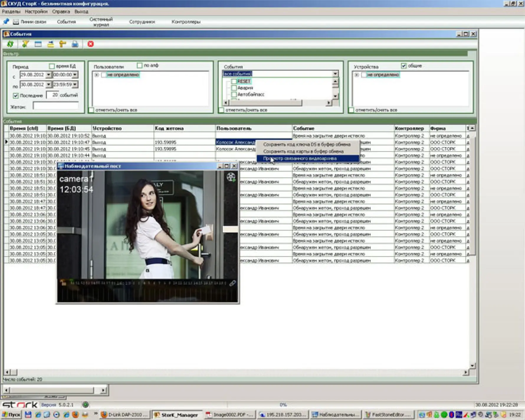Click the green refresh icon in Events toolbar

tap(10, 44)
